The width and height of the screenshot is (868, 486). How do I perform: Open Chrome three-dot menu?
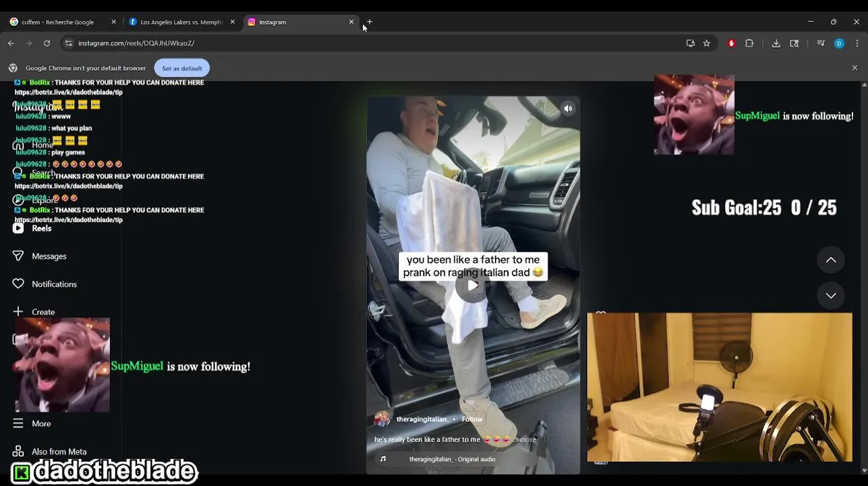click(x=857, y=43)
